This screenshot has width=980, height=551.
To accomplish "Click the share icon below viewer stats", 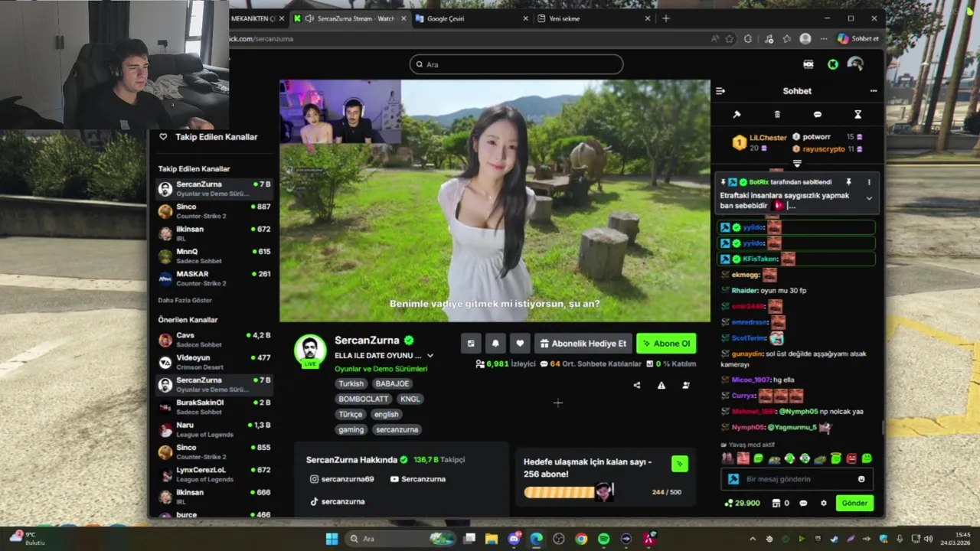I will coord(637,385).
